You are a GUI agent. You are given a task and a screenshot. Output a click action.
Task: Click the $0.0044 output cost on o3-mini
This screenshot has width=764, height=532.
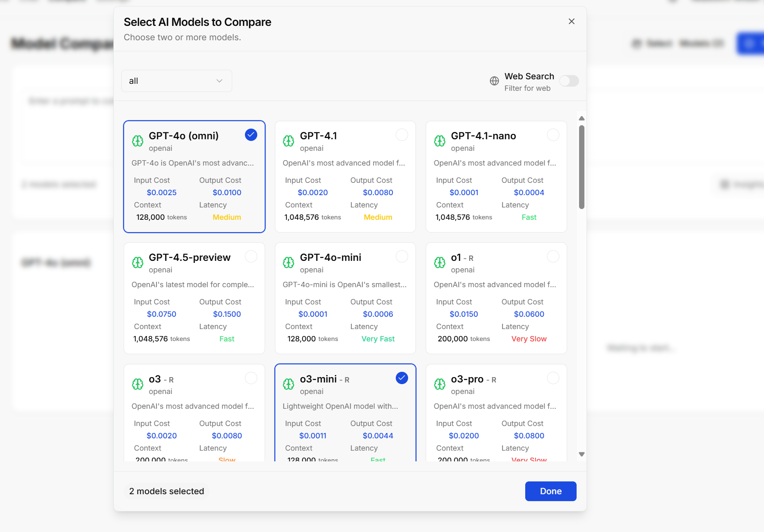point(378,436)
